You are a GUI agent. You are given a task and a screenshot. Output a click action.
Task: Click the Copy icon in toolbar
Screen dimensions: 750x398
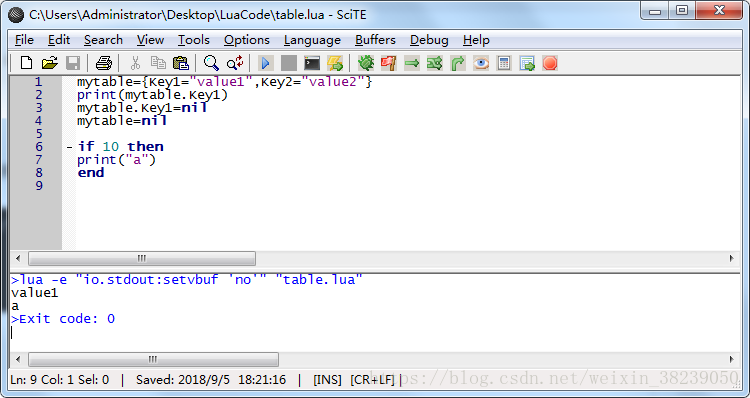point(158,63)
